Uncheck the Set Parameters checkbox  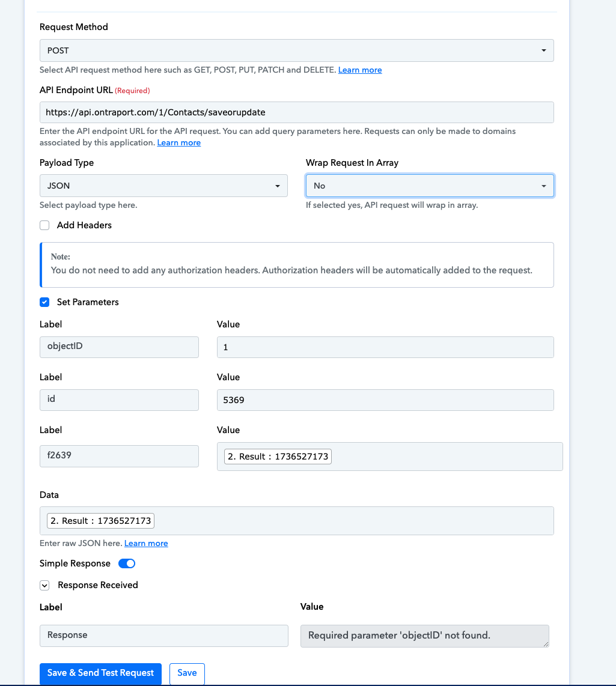44,302
